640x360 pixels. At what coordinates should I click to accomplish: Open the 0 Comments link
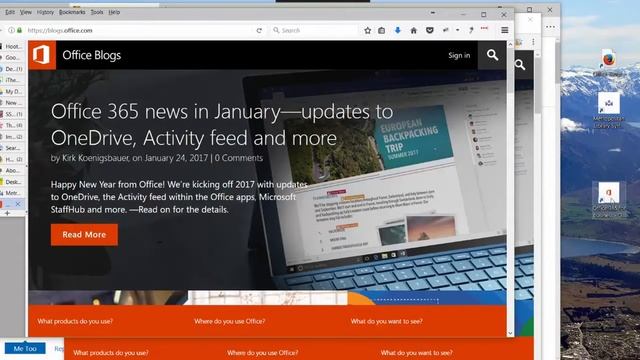click(239, 158)
